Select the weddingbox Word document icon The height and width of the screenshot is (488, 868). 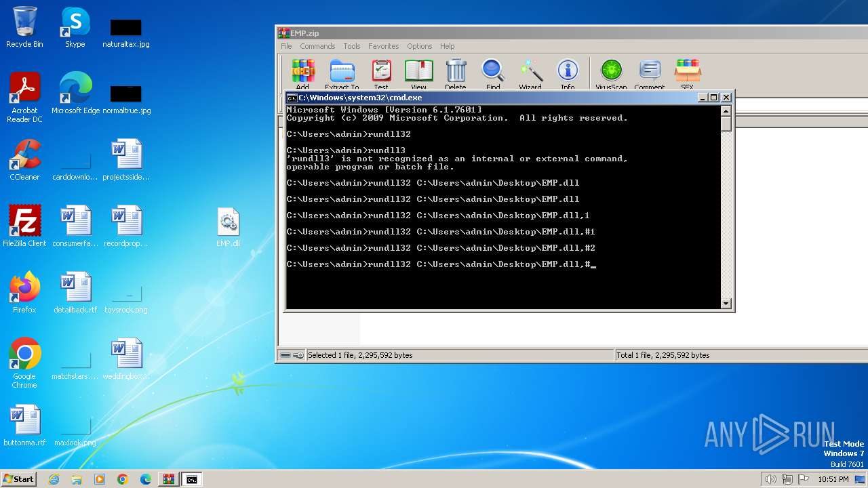pyautogui.click(x=126, y=359)
